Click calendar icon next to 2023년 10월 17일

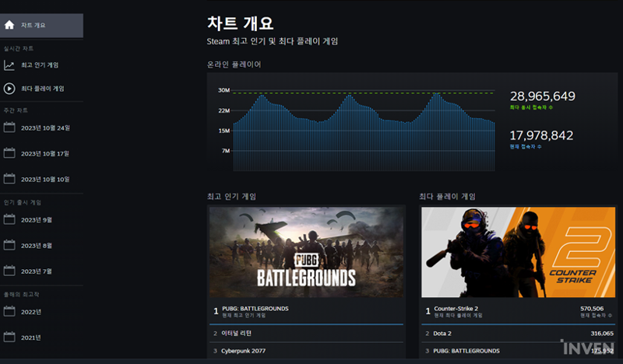click(x=9, y=153)
